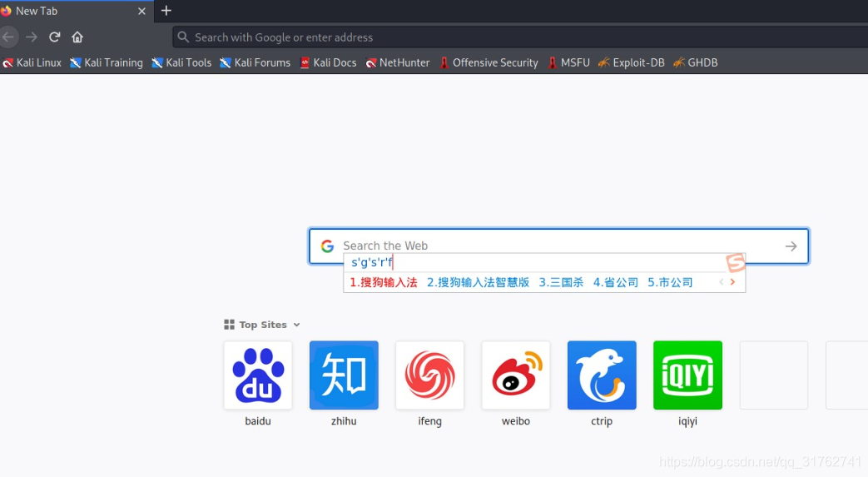Choose candidate 5 市公司
Screen dimensions: 868x477
coord(670,282)
